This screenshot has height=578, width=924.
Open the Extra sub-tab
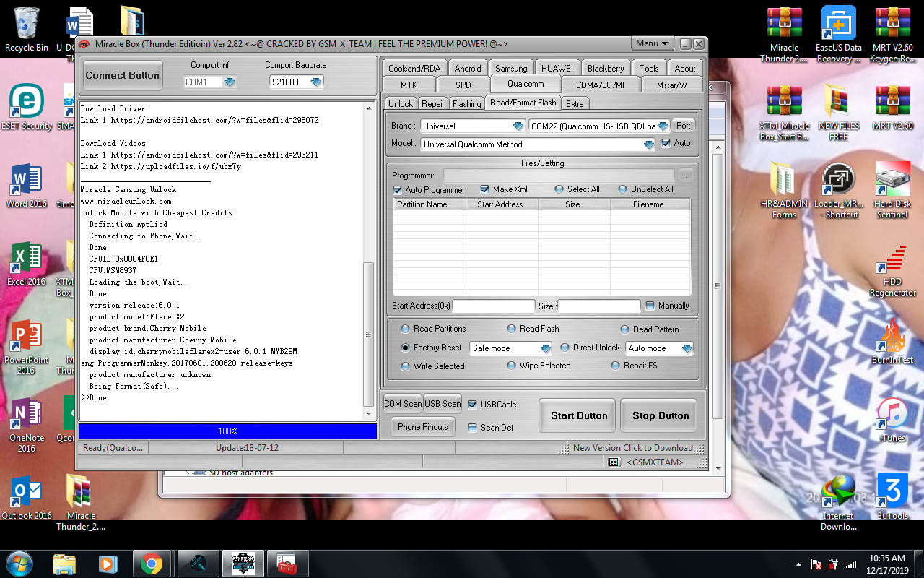pos(575,103)
